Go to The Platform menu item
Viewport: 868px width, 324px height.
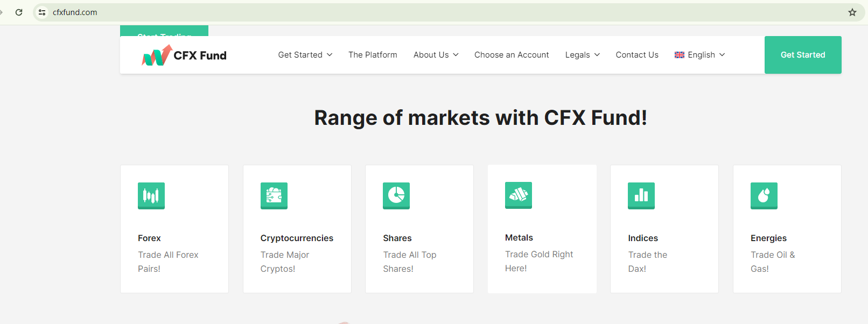tap(373, 55)
